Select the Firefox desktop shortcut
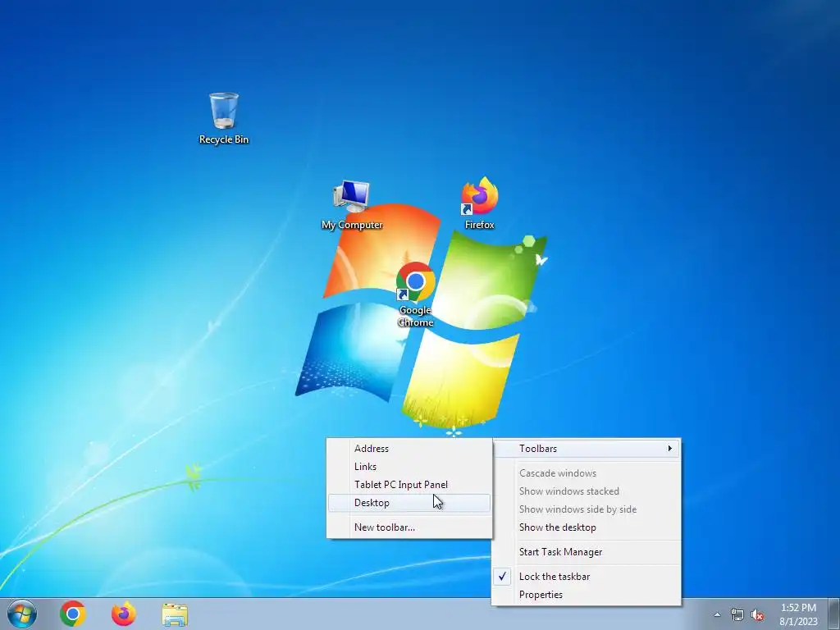 point(479,203)
